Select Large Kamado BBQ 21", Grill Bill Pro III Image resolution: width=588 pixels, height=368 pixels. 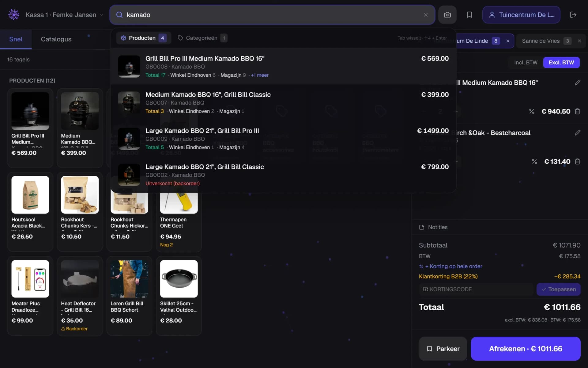283,139
